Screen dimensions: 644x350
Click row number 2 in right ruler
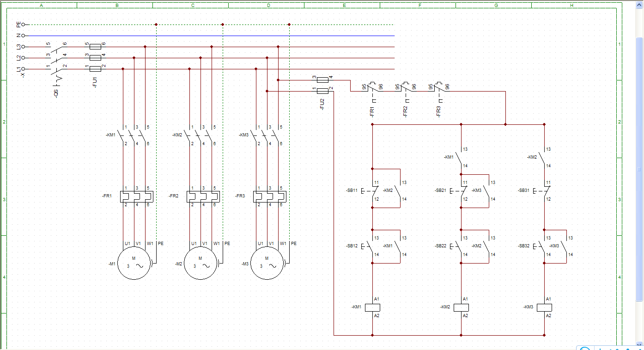click(x=619, y=122)
